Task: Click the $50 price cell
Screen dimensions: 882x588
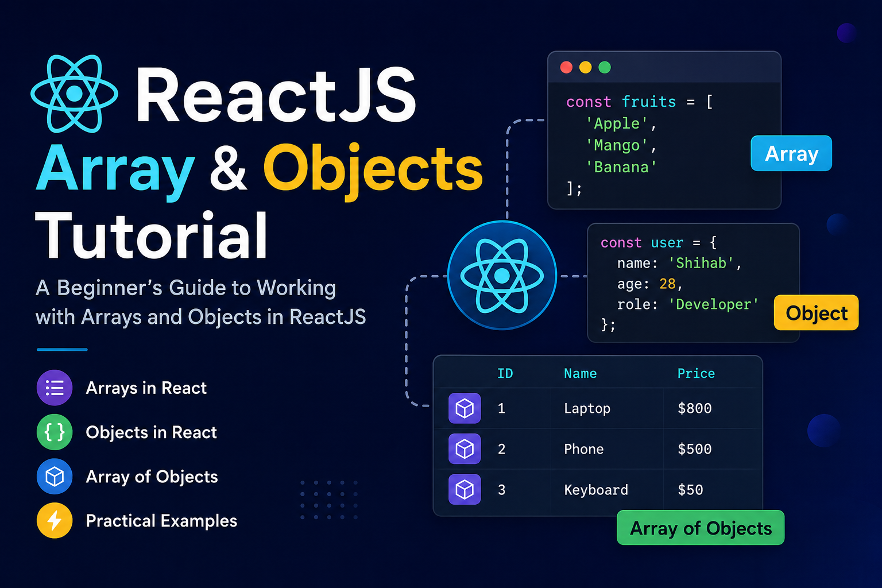Action: [690, 490]
